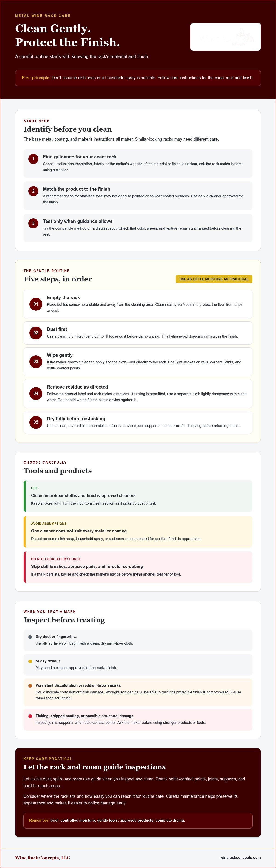Viewport: 276px width, 868px height.
Task: Select the green USE microfiber cloths card
Action: 138,496
